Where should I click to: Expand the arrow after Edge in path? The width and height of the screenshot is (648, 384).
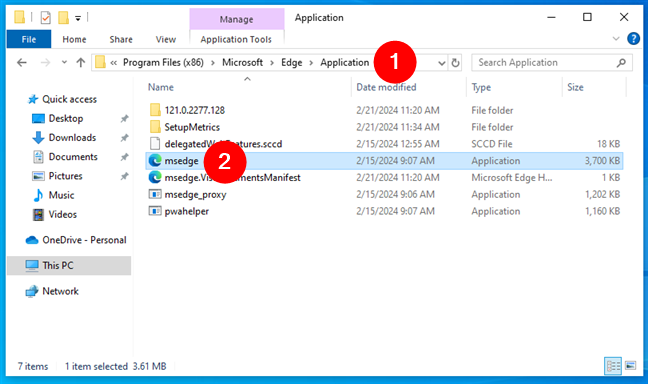[x=311, y=63]
